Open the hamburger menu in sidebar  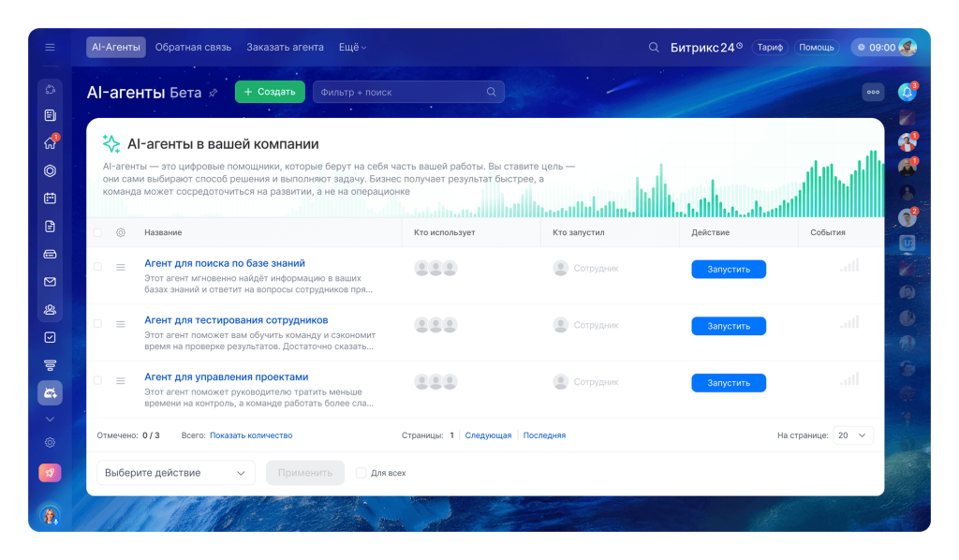[x=51, y=47]
